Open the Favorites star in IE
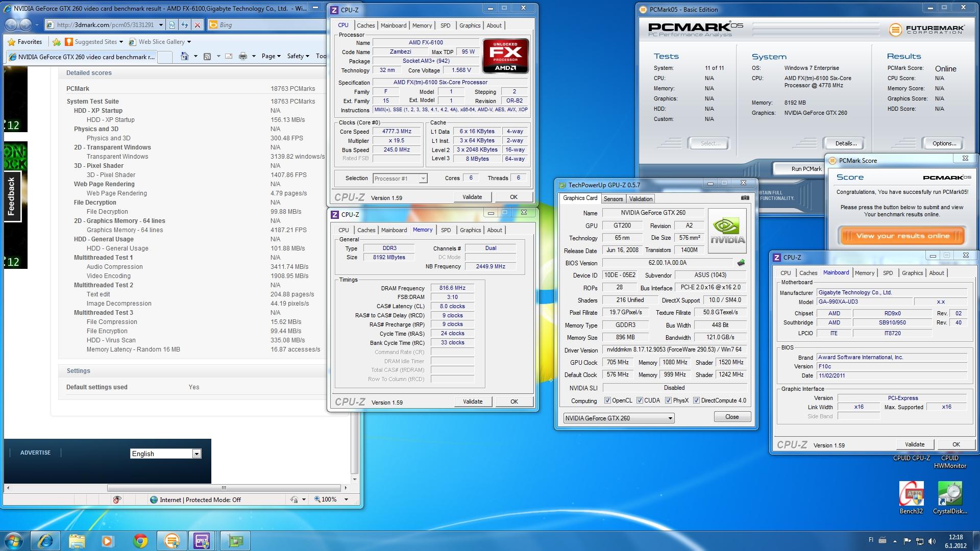 click(x=25, y=42)
